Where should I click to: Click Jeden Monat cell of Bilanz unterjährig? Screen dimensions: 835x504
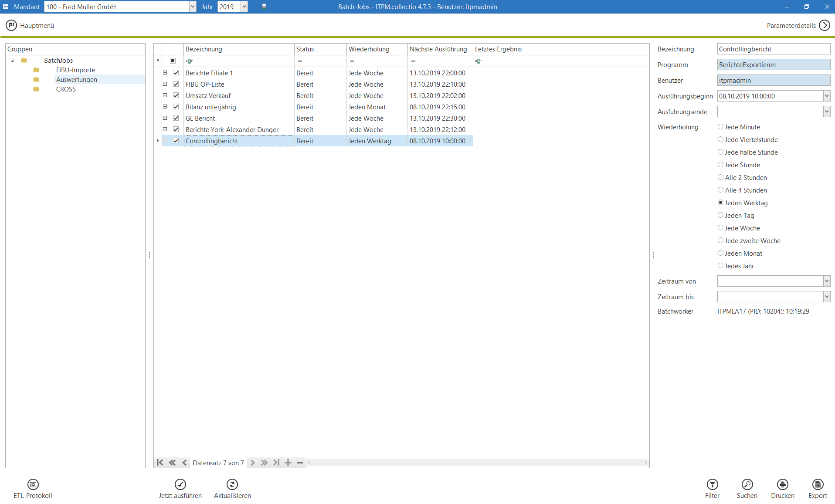point(377,107)
